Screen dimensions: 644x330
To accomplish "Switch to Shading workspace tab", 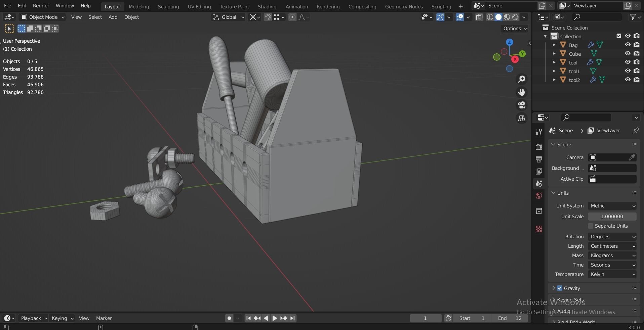I will coord(267,6).
